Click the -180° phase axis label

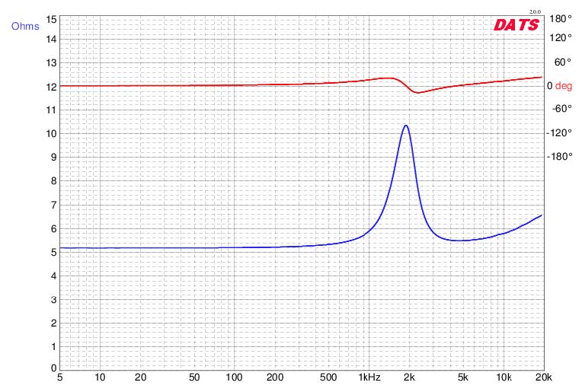pyautogui.click(x=559, y=156)
